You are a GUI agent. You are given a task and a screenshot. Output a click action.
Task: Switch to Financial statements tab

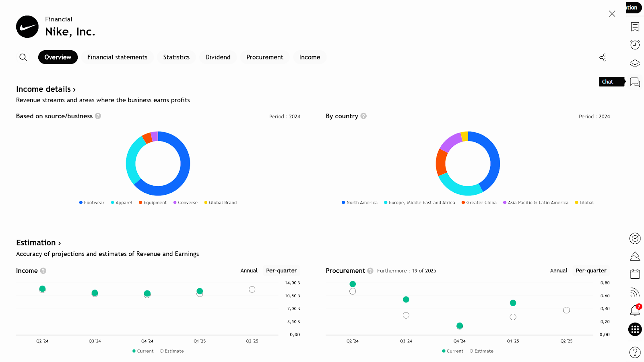[x=117, y=57]
